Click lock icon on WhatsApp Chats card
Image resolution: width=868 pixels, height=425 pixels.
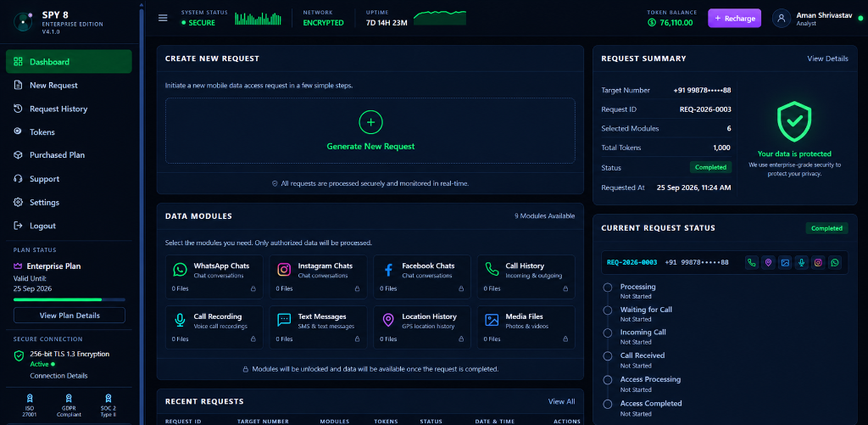tap(253, 288)
